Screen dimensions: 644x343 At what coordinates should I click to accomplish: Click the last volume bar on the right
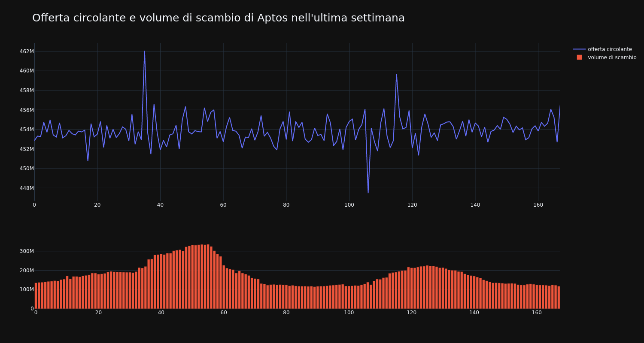[559, 297]
